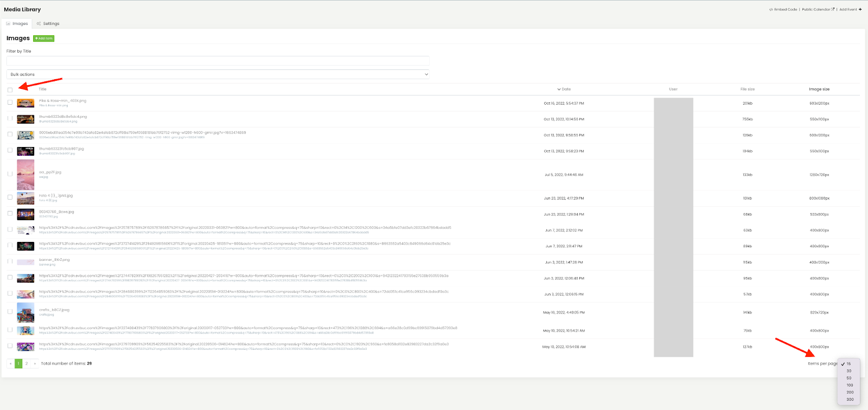Check the box for crafts_b8CZ.jpeg

tap(10, 311)
